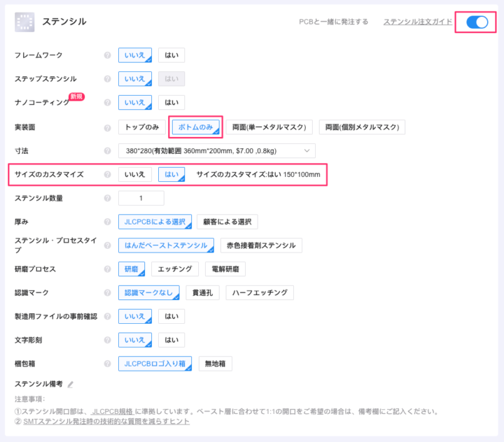Viewport: 504px width, 442px height.
Task: Click help icon next to フレームワーク
Action: 108,55
